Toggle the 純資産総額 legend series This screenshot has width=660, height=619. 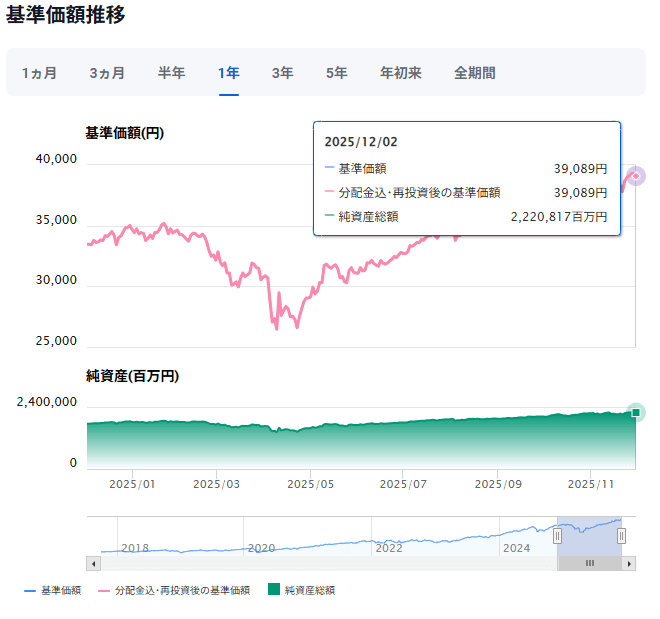coord(302,590)
